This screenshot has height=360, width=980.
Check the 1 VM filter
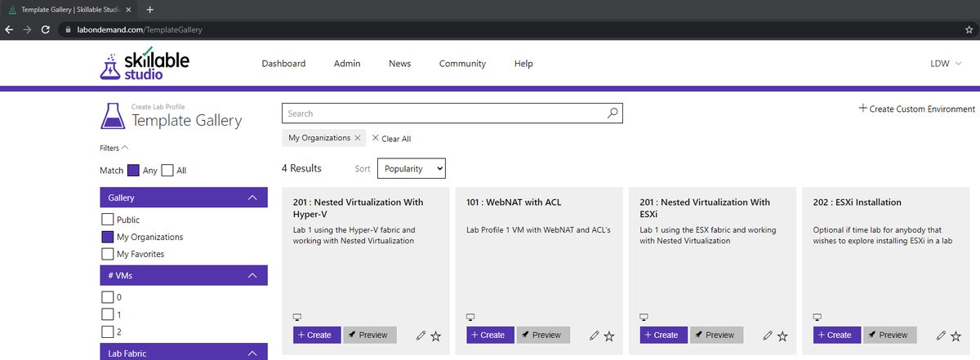[x=107, y=314]
